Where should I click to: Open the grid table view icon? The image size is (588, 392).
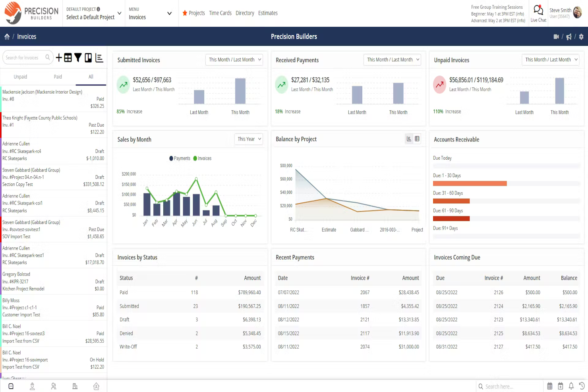(x=68, y=58)
